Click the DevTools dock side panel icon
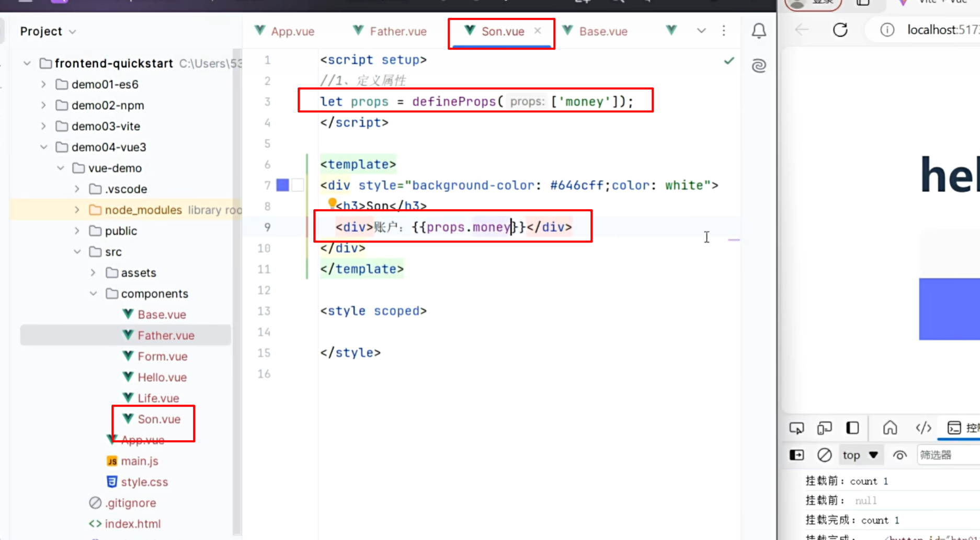The height and width of the screenshot is (540, 980). pos(852,428)
